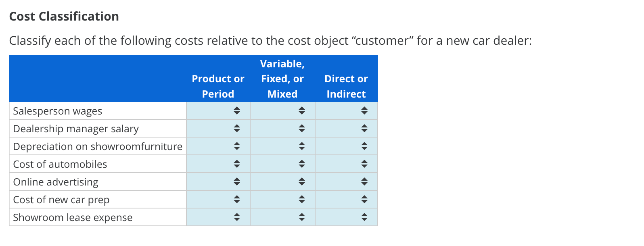Open the Variable, Fixed, or Mixed dropdown for Cost of automobiles
The width and height of the screenshot is (644, 246).
301,164
